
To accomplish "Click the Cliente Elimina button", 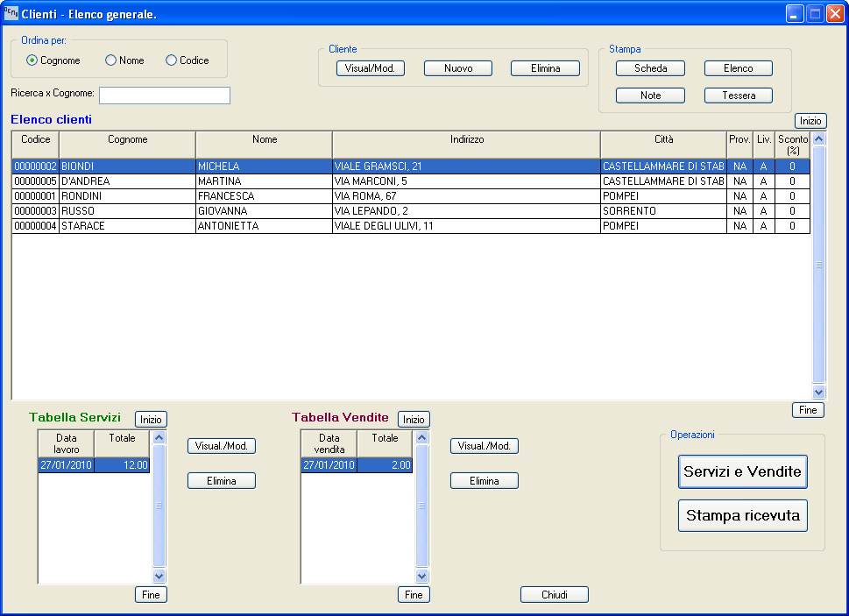I will 545,68.
